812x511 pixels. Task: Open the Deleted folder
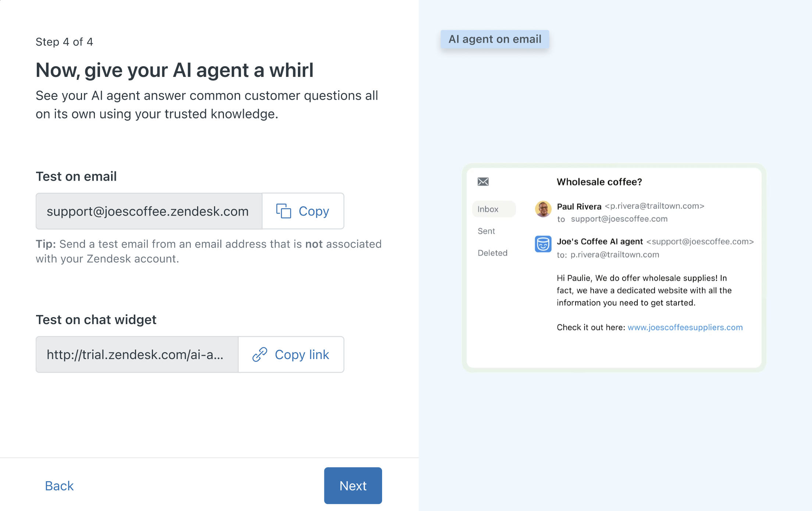click(x=492, y=253)
